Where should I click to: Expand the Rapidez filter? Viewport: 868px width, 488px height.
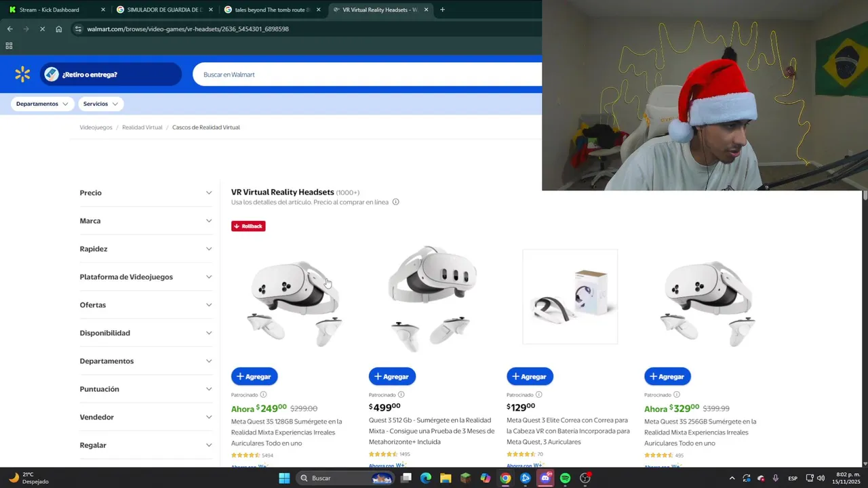point(146,249)
